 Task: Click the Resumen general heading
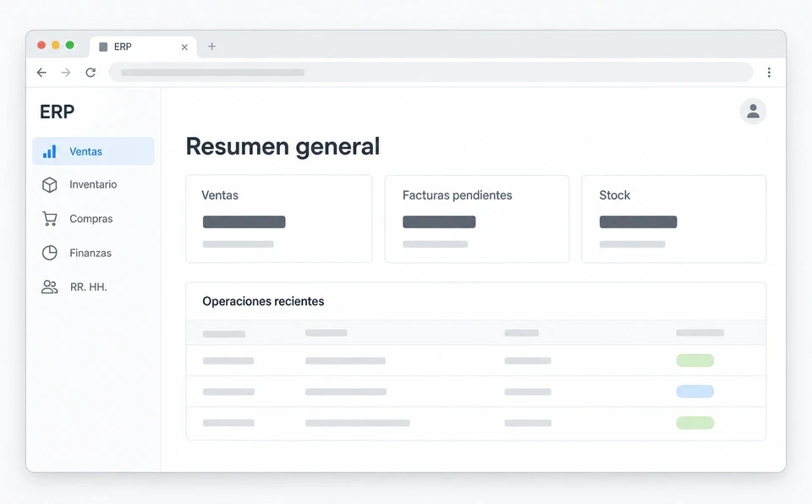[283, 146]
